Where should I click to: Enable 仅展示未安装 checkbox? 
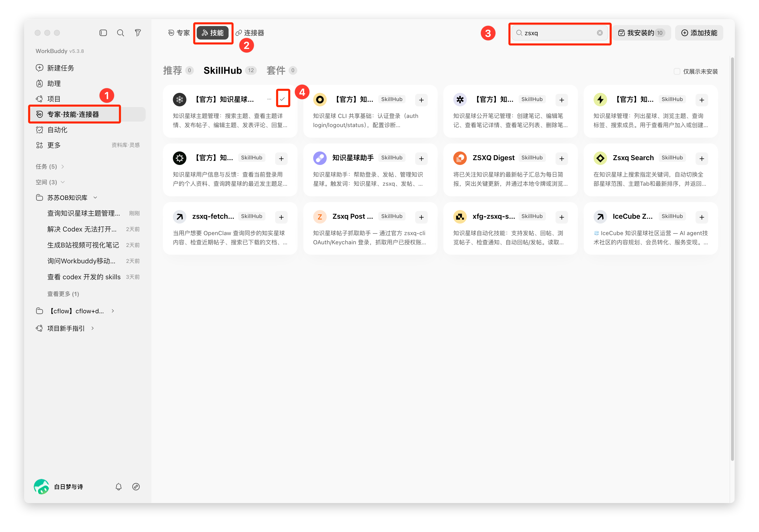point(677,71)
